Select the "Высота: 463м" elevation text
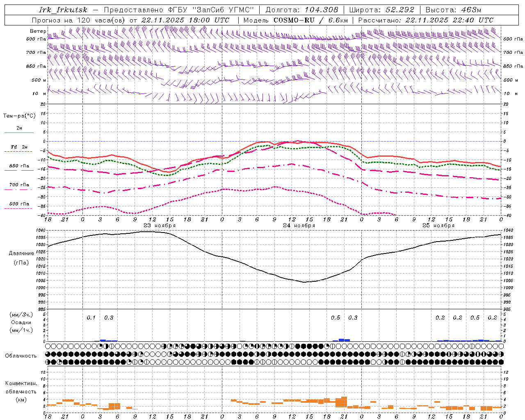The width and height of the screenshot is (525, 420). (x=453, y=10)
